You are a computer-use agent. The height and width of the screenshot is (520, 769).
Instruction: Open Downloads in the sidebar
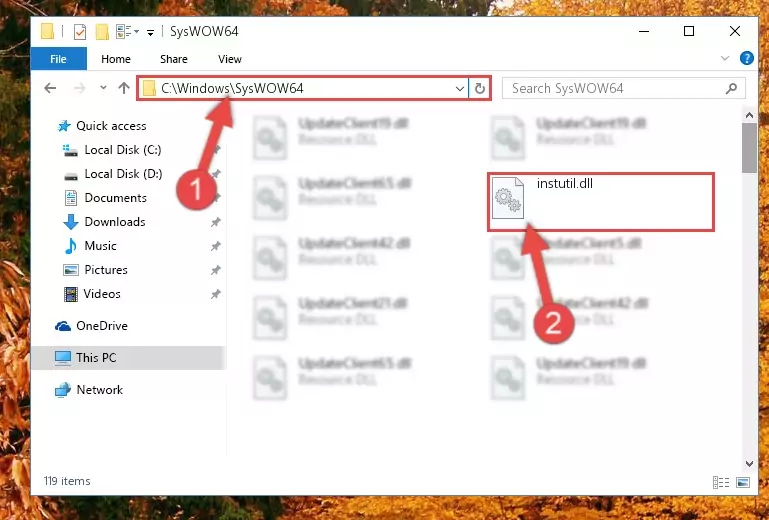tap(115, 222)
